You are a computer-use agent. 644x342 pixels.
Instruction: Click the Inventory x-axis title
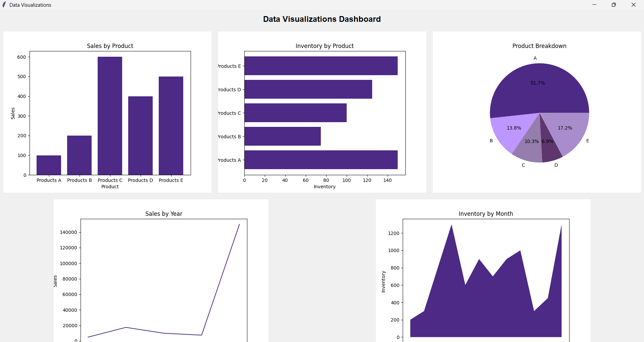tap(325, 187)
